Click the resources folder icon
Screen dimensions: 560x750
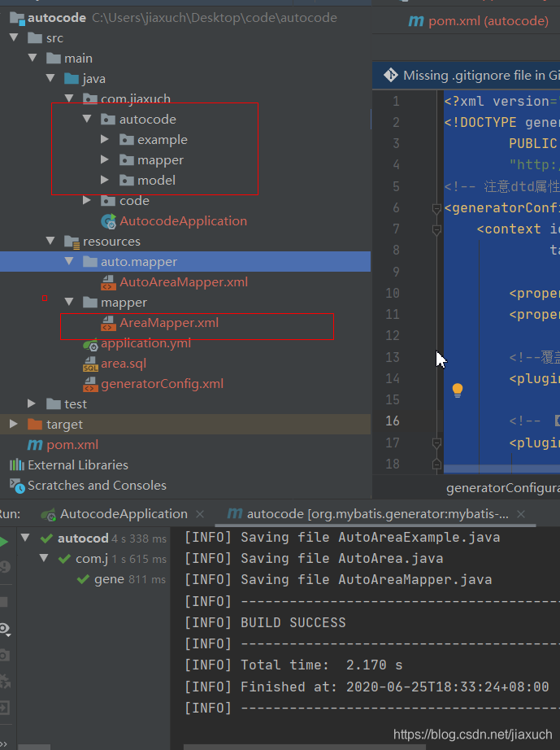72,242
